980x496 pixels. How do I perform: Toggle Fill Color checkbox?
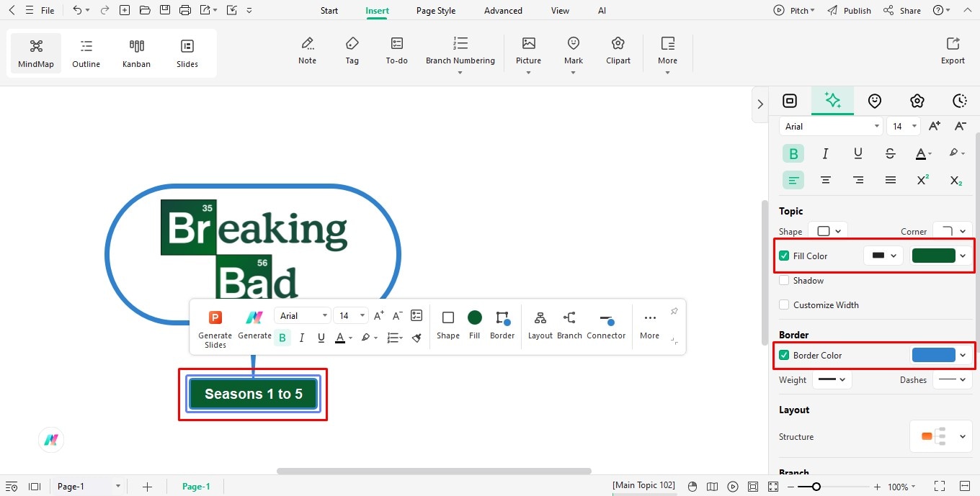tap(784, 256)
